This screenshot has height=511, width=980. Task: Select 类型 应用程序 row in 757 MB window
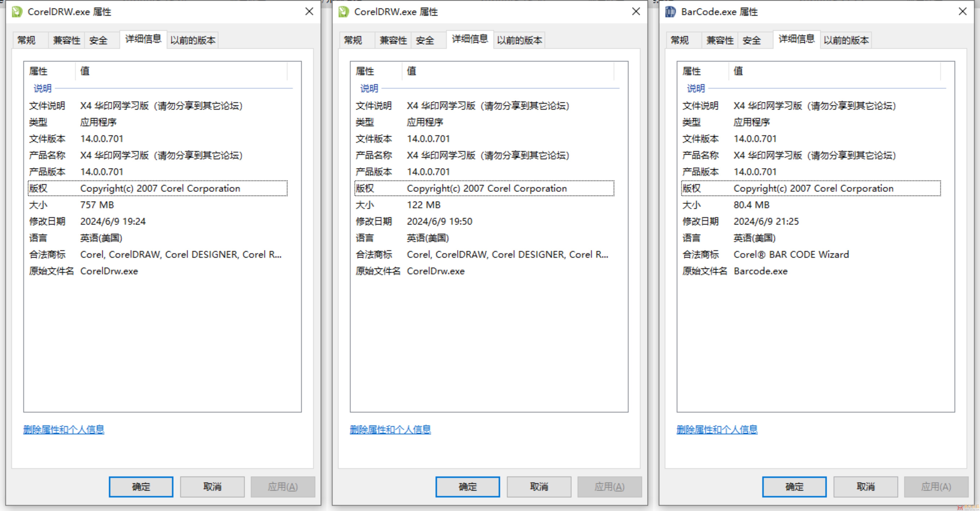pyautogui.click(x=158, y=122)
